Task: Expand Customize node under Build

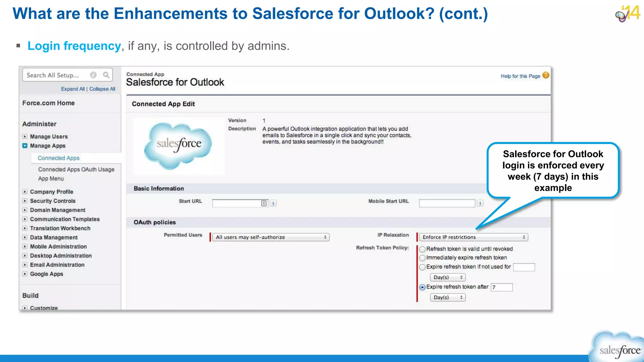Action: point(25,308)
